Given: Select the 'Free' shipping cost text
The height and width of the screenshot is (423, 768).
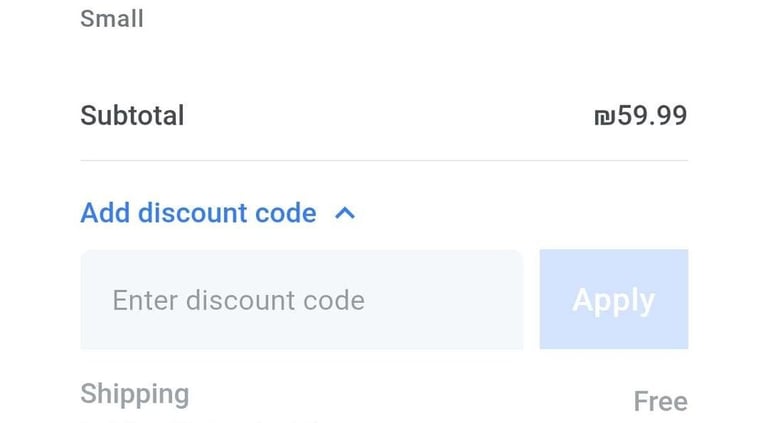Looking at the screenshot, I should pos(660,401).
